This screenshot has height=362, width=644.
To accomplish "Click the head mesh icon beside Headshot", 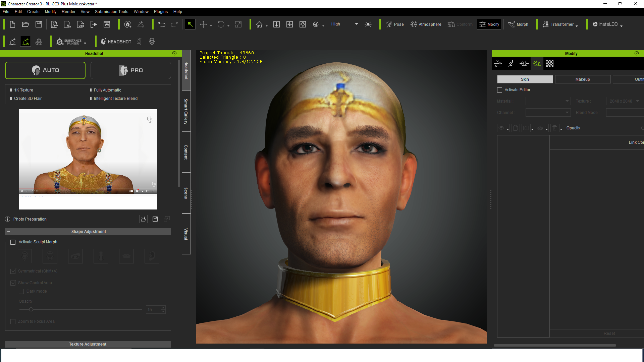I will [x=152, y=42].
